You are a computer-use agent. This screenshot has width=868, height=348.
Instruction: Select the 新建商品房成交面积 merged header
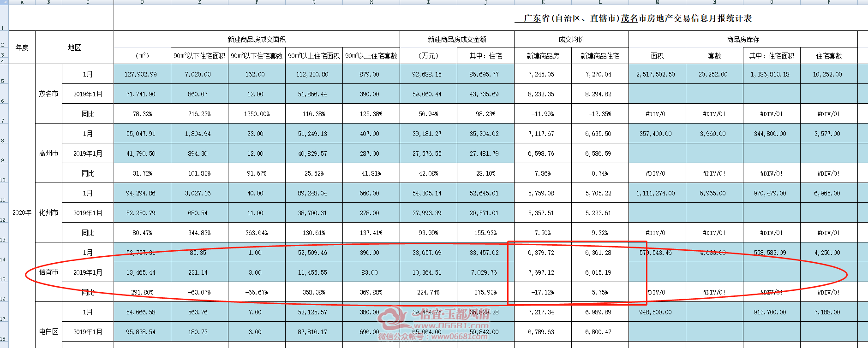coord(257,39)
